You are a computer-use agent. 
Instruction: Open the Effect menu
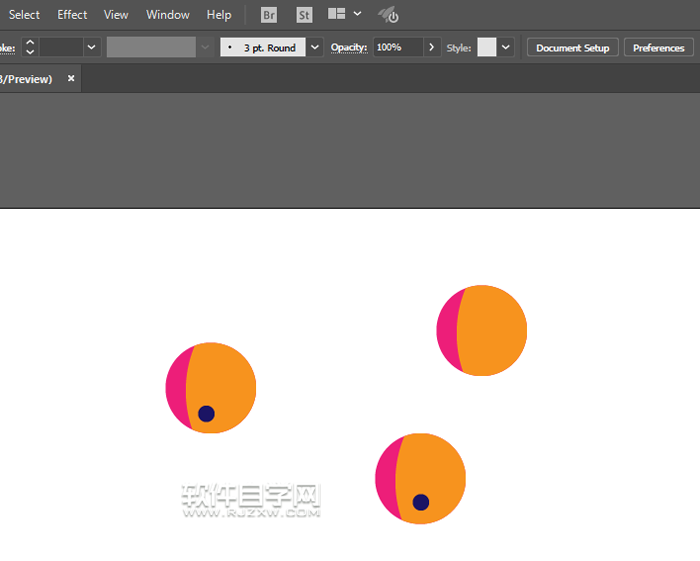point(72,15)
